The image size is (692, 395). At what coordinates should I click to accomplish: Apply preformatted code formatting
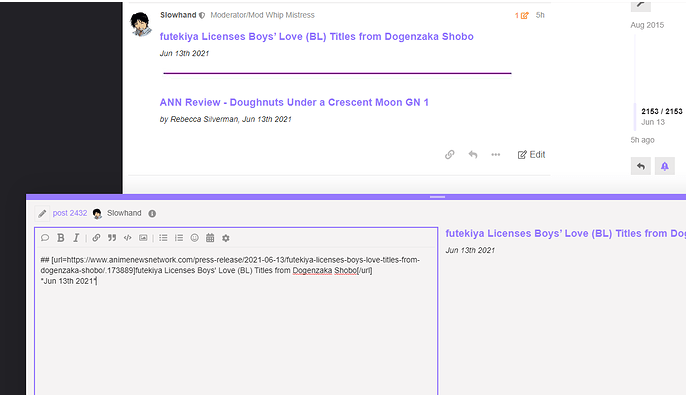[x=128, y=238]
